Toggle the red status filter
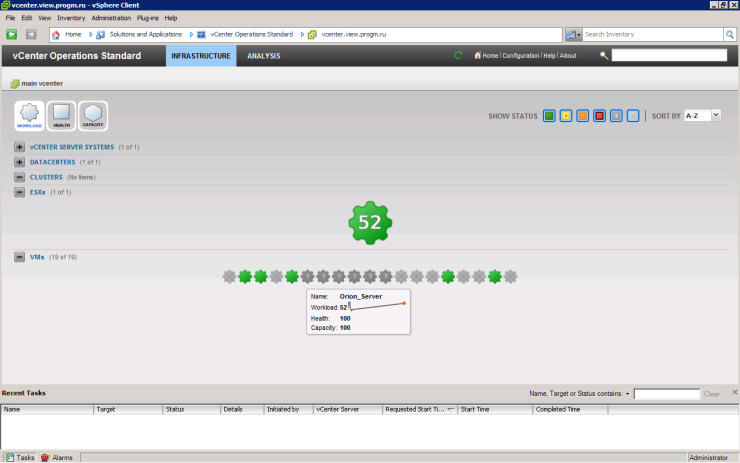 click(599, 116)
